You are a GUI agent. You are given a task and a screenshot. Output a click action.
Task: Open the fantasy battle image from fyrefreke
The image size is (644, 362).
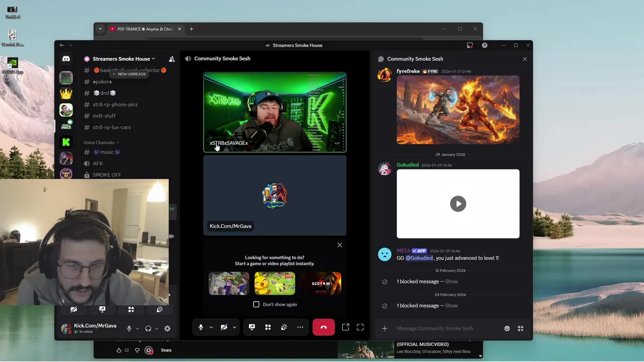(458, 110)
